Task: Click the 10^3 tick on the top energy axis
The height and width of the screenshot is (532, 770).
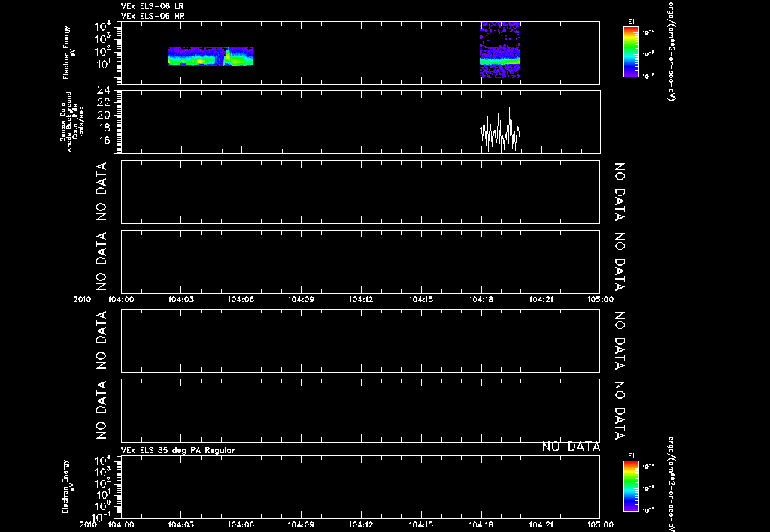Action: point(102,39)
